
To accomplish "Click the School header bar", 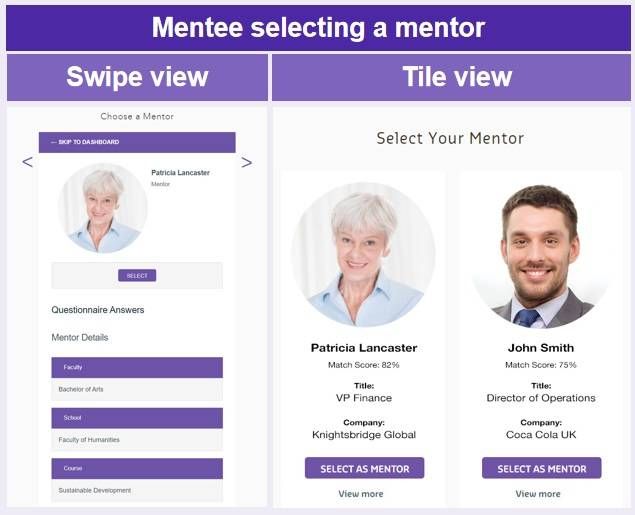I will [x=137, y=418].
